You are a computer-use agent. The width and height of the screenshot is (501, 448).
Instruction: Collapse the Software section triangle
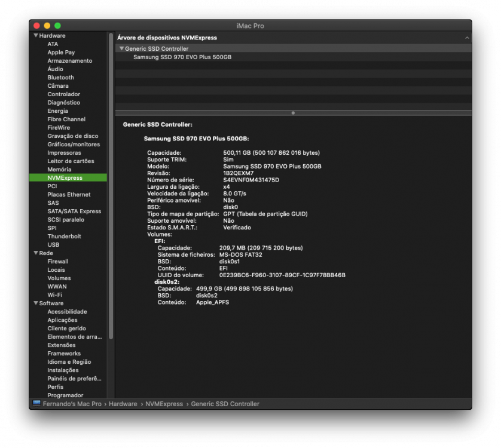coord(36,303)
